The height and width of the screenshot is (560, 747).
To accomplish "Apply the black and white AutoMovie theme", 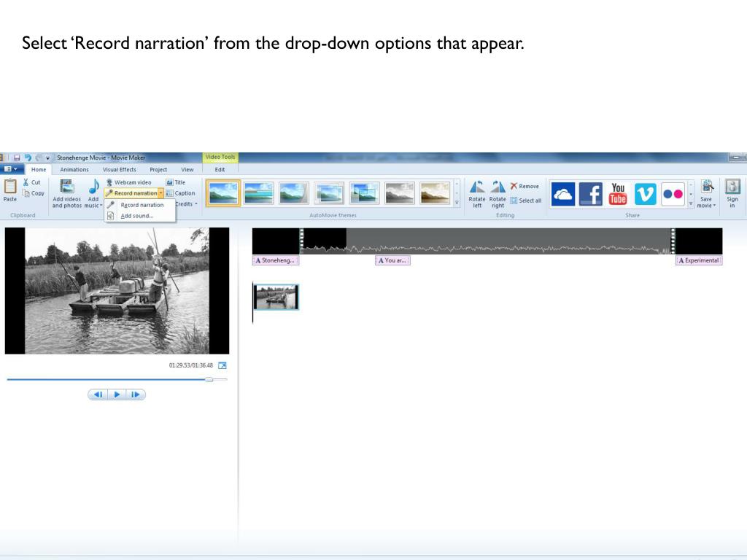I will pyautogui.click(x=400, y=192).
